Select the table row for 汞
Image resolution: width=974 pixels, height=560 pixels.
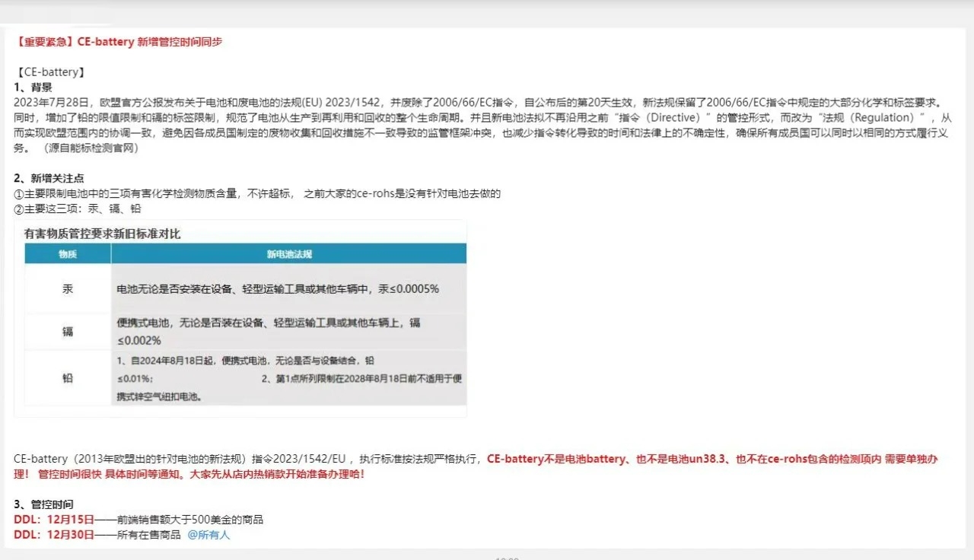(68, 288)
